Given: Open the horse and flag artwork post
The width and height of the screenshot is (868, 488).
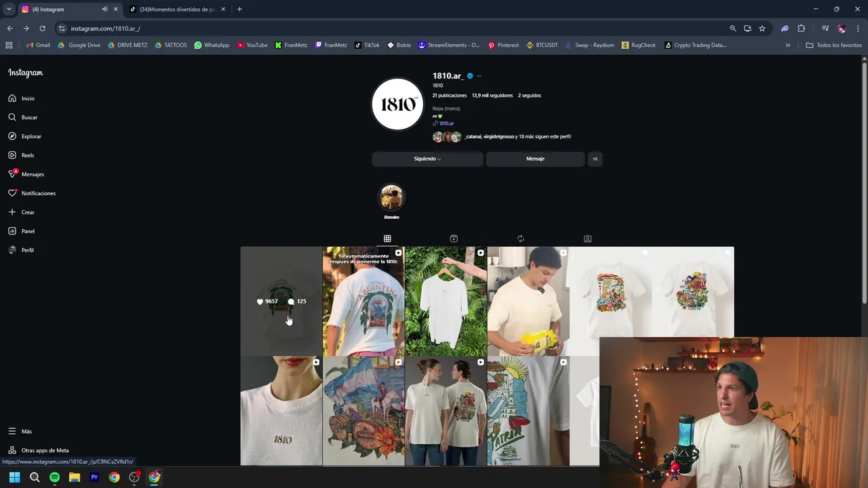Looking at the screenshot, I should coord(363,411).
